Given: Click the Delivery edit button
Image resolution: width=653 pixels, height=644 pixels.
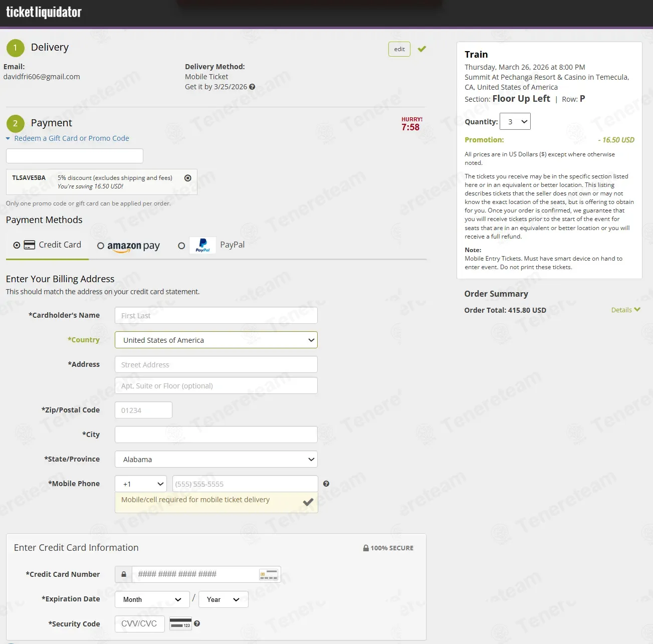Looking at the screenshot, I should point(399,49).
